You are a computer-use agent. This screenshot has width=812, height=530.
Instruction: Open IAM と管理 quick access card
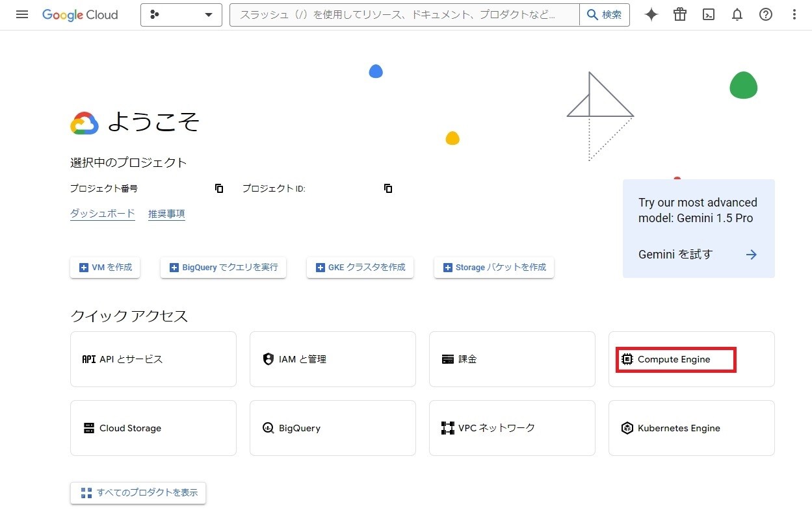point(333,359)
